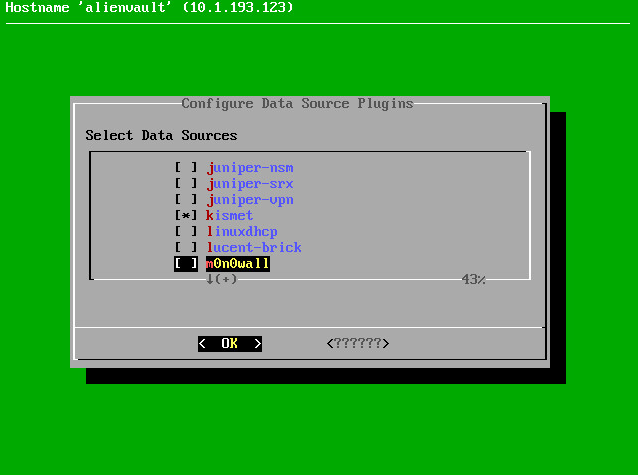Select the lucent-brick plugin label

254,247
